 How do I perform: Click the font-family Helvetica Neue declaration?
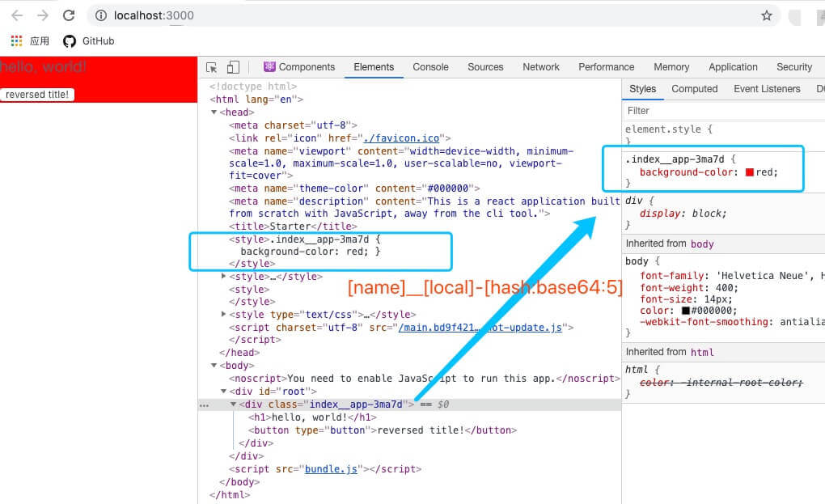pyautogui.click(x=732, y=276)
